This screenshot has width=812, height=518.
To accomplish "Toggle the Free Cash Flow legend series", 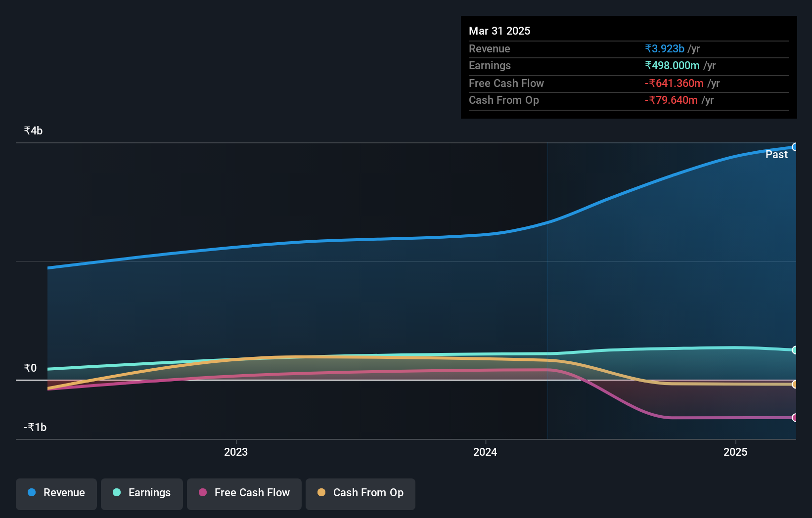I will point(244,494).
